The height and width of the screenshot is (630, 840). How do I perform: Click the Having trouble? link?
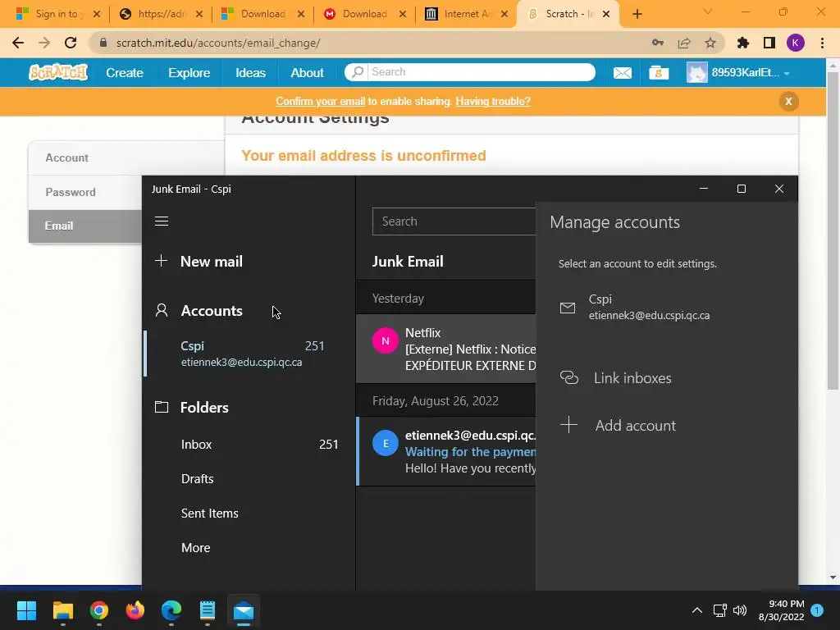(x=493, y=101)
